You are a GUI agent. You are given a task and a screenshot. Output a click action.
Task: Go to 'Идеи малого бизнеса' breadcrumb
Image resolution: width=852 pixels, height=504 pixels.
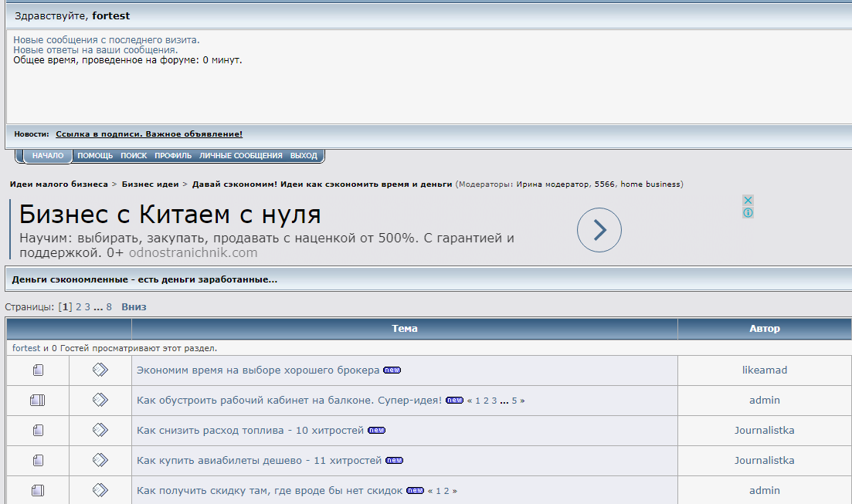pos(59,184)
